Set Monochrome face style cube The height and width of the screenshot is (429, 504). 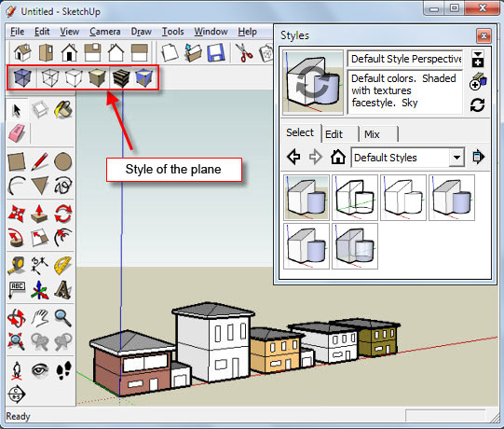[x=143, y=78]
